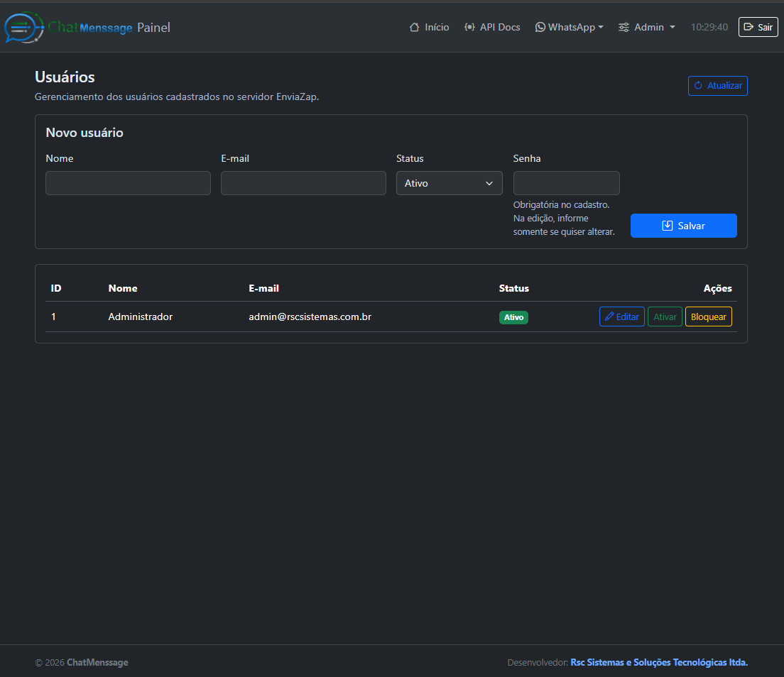784x677 pixels.
Task: Open the Admin navbar menu
Action: (x=646, y=27)
